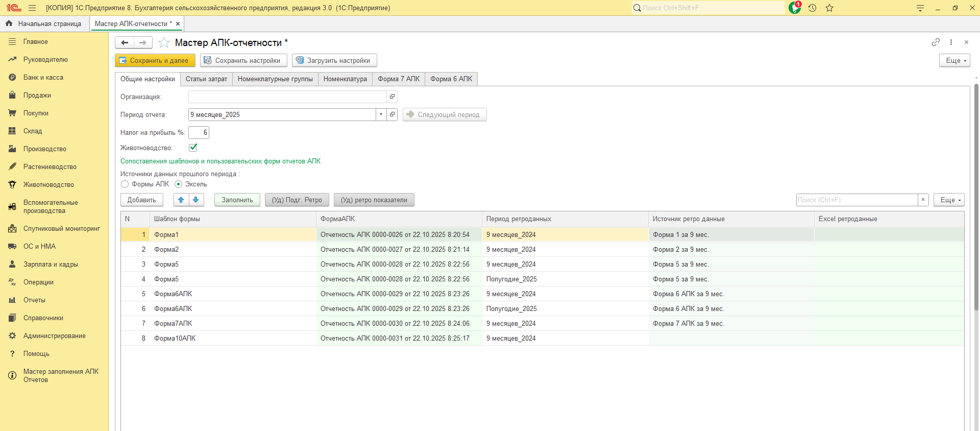Viewport: 980px width, 431px height.
Task: Open the history clock icon
Action: [813, 8]
